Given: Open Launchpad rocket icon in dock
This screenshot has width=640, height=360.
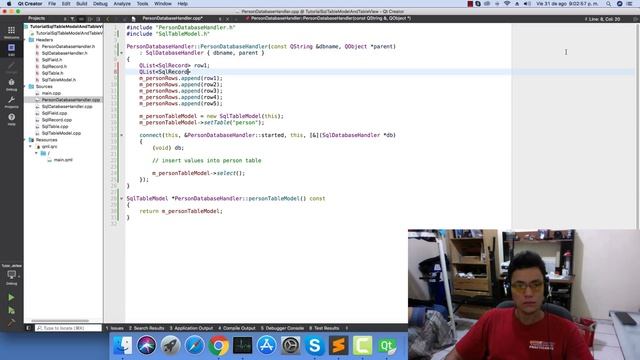Looking at the screenshot, I should pos(170,346).
